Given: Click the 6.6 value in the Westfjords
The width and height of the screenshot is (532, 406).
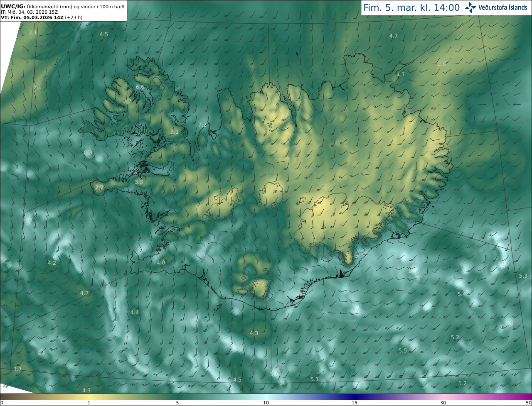Looking at the screenshot, I should pos(140,87).
